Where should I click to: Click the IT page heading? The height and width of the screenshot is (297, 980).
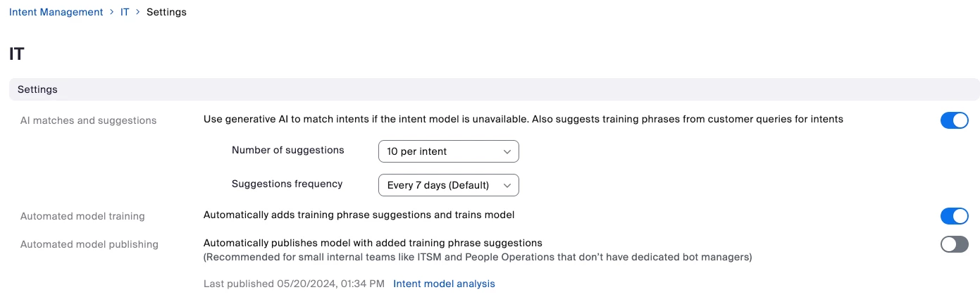[x=17, y=54]
